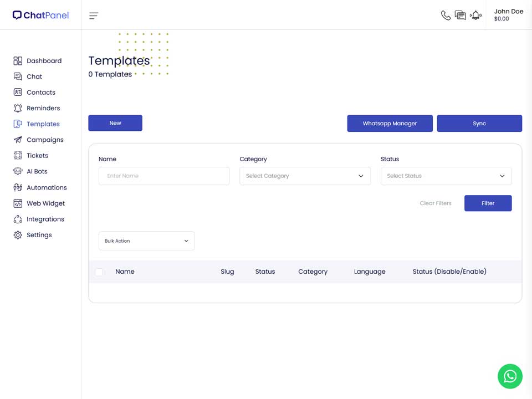Click the Web Widget code icon

tap(18, 203)
